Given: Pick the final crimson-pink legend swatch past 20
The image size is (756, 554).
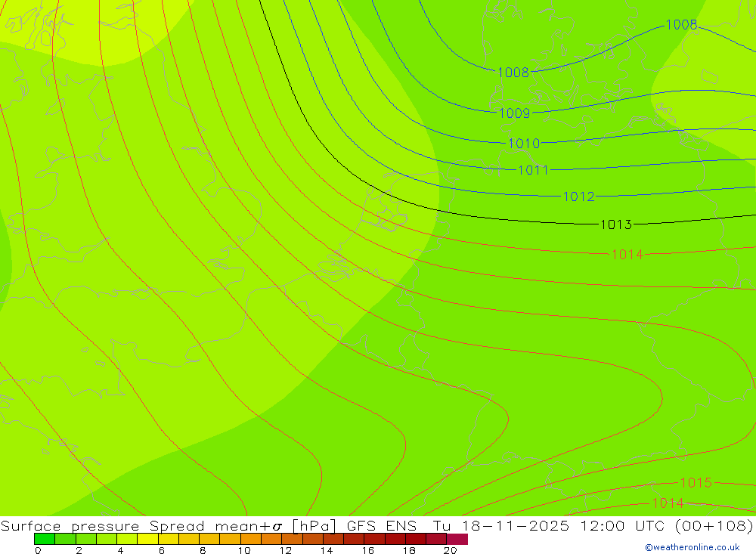Looking at the screenshot, I should [x=457, y=539].
